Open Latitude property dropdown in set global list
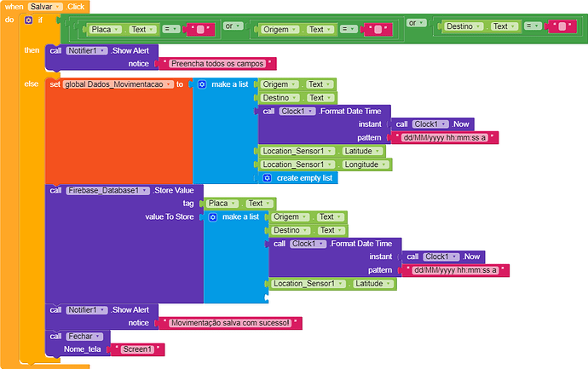Screen dimensions: 588x369 point(363,151)
